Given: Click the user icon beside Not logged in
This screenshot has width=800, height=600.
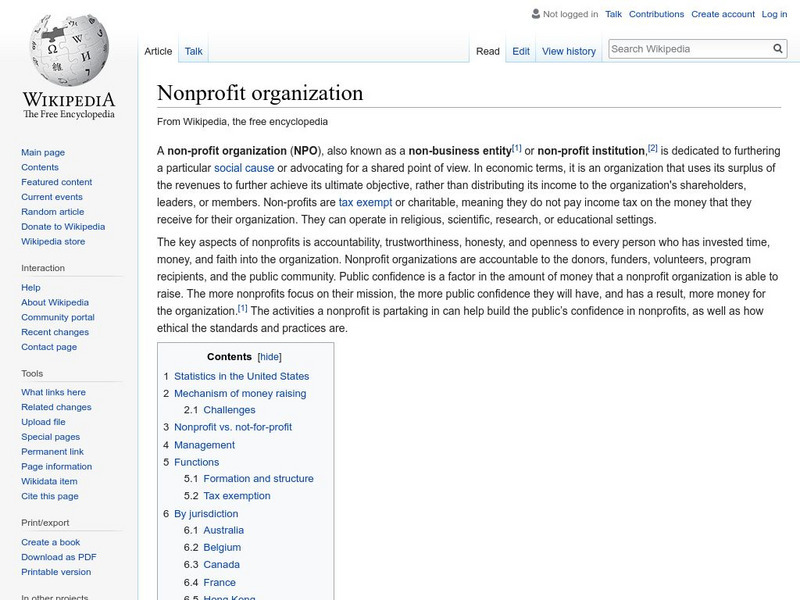Looking at the screenshot, I should (x=534, y=14).
